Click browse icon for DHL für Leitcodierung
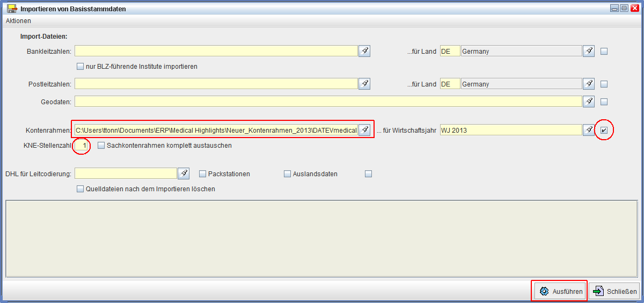This screenshot has height=303, width=644. coord(184,174)
